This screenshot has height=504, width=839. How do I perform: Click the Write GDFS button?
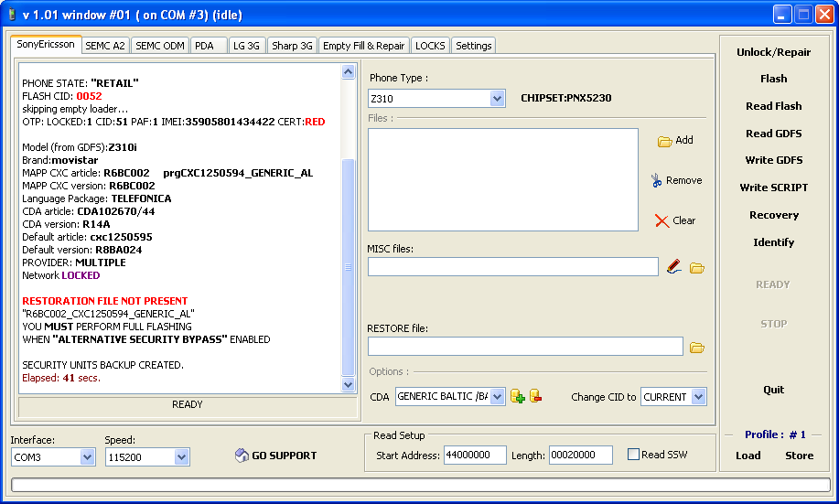pos(774,160)
